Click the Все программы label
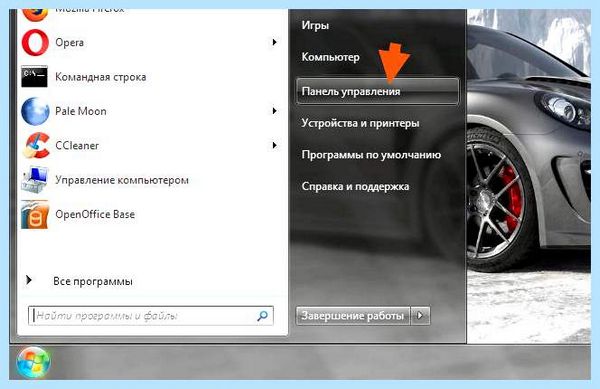600x389 pixels. [93, 282]
